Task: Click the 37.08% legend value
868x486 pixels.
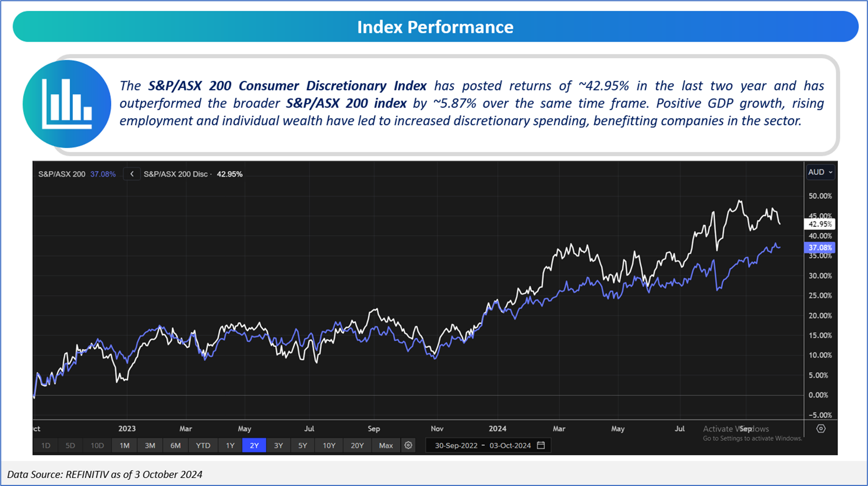Action: pos(103,174)
